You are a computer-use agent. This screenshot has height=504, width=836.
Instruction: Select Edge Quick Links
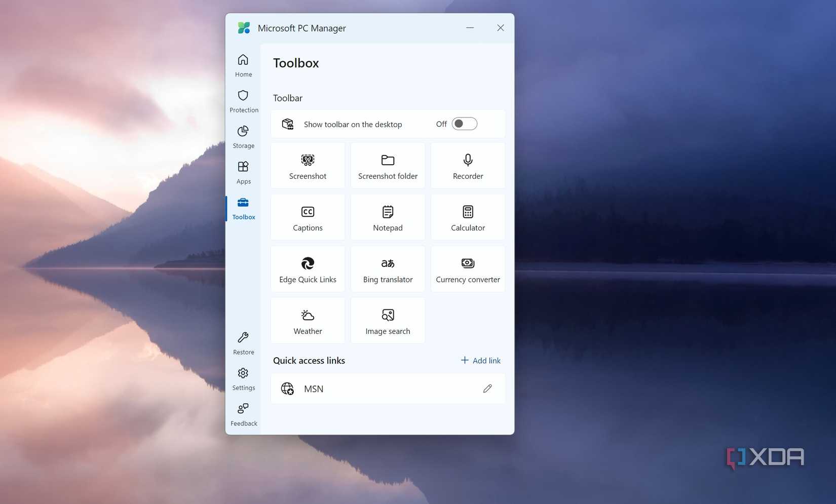point(308,268)
